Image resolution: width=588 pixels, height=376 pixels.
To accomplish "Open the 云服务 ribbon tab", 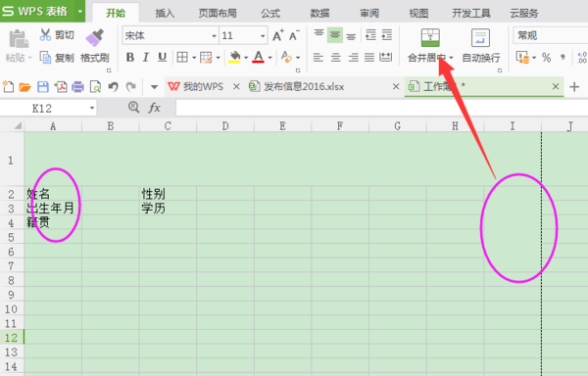I will tap(524, 13).
